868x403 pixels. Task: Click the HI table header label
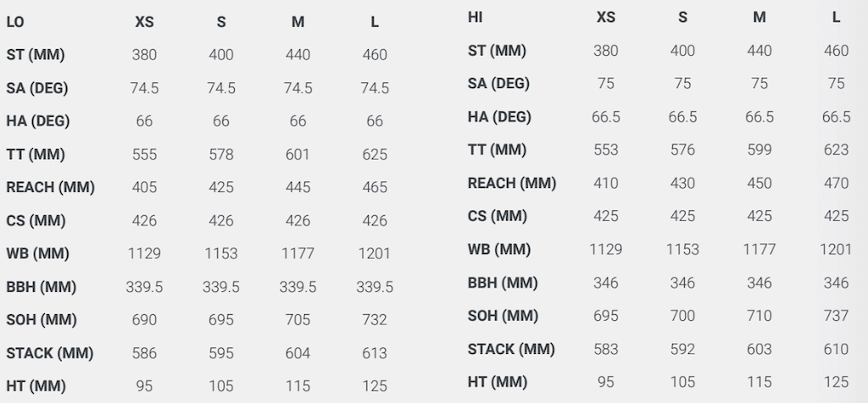click(x=475, y=18)
